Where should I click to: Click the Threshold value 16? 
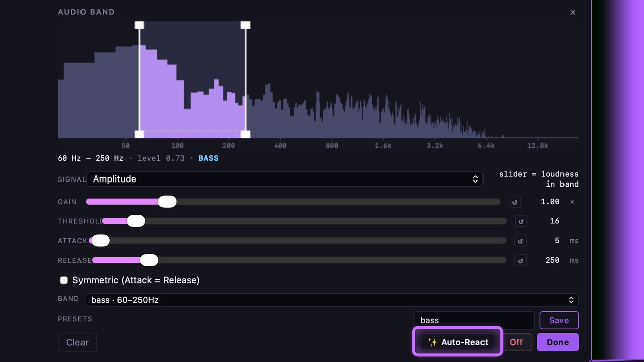(555, 221)
